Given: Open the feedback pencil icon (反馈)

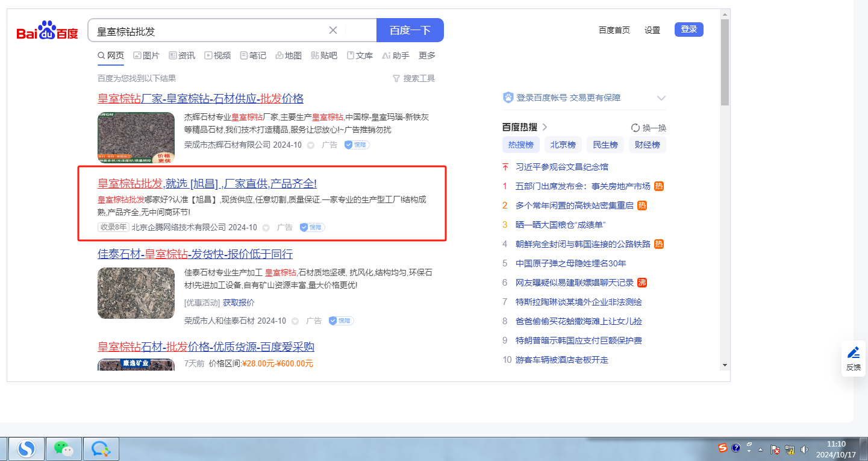Looking at the screenshot, I should pyautogui.click(x=854, y=358).
